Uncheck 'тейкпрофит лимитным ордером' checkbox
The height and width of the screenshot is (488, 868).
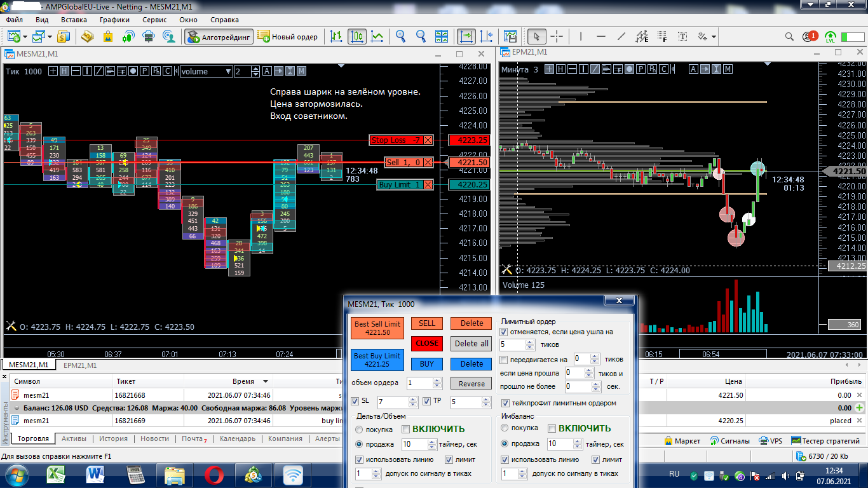coord(506,403)
